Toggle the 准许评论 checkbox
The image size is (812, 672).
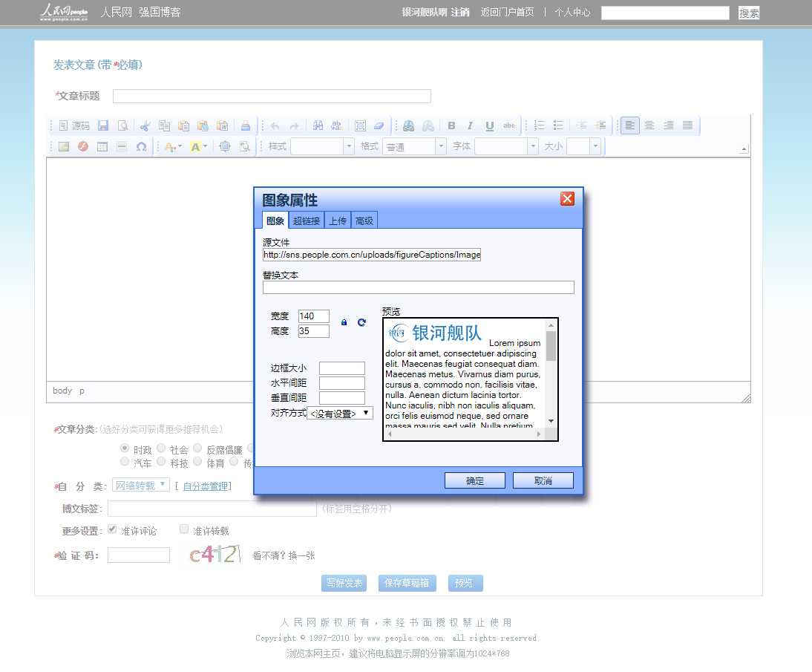click(x=112, y=529)
